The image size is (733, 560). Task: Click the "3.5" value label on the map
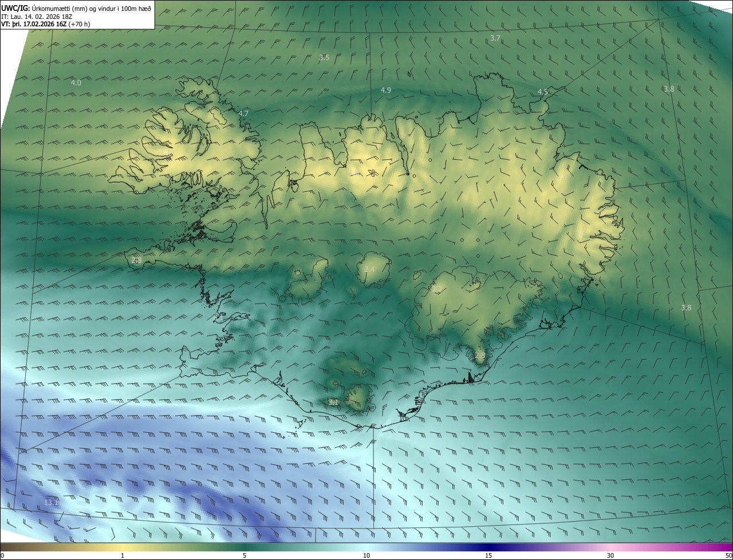324,58
